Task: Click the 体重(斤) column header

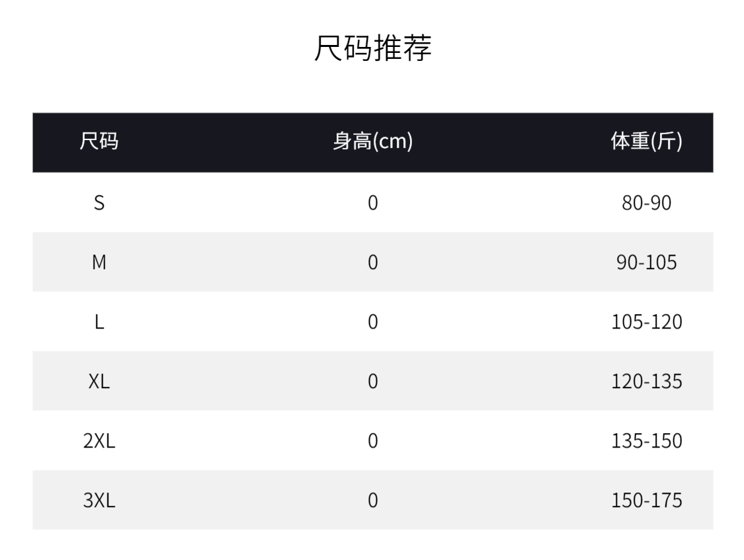Action: click(x=646, y=141)
